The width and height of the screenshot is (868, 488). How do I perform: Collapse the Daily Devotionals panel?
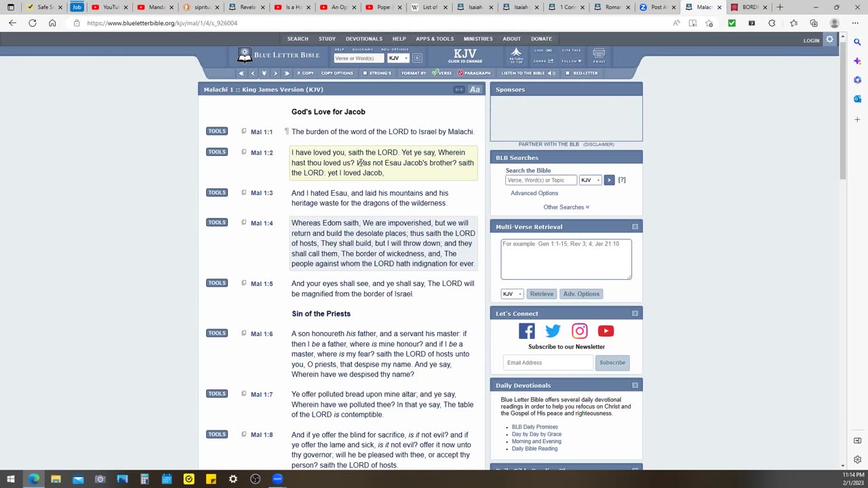click(x=635, y=386)
